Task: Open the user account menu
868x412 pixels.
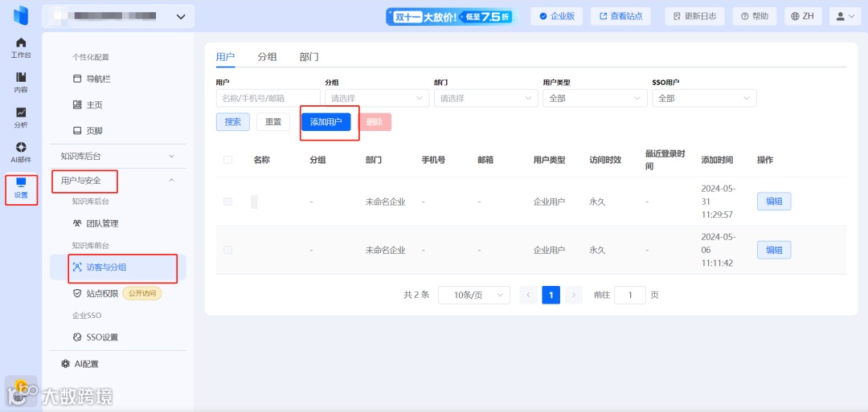Action: [845, 16]
